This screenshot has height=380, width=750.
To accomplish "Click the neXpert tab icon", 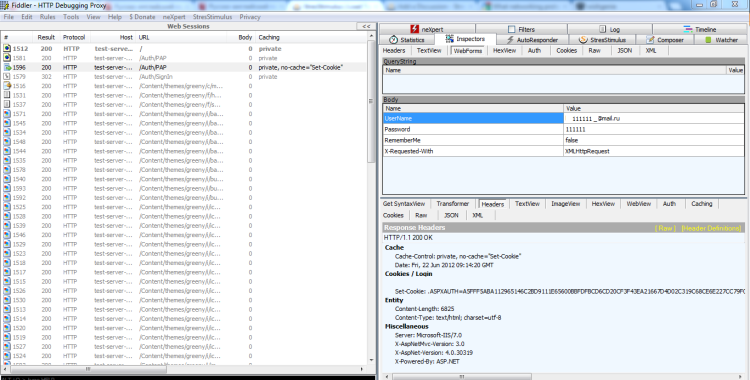I will [414, 29].
